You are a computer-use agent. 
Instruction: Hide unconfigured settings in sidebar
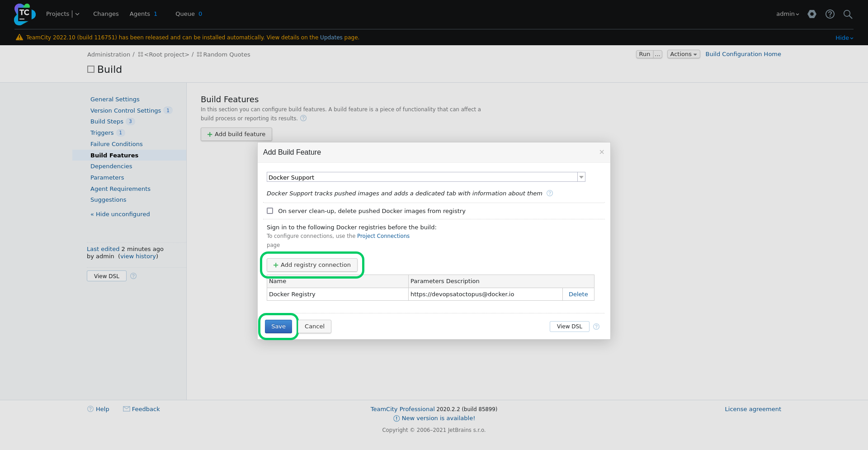coord(120,214)
